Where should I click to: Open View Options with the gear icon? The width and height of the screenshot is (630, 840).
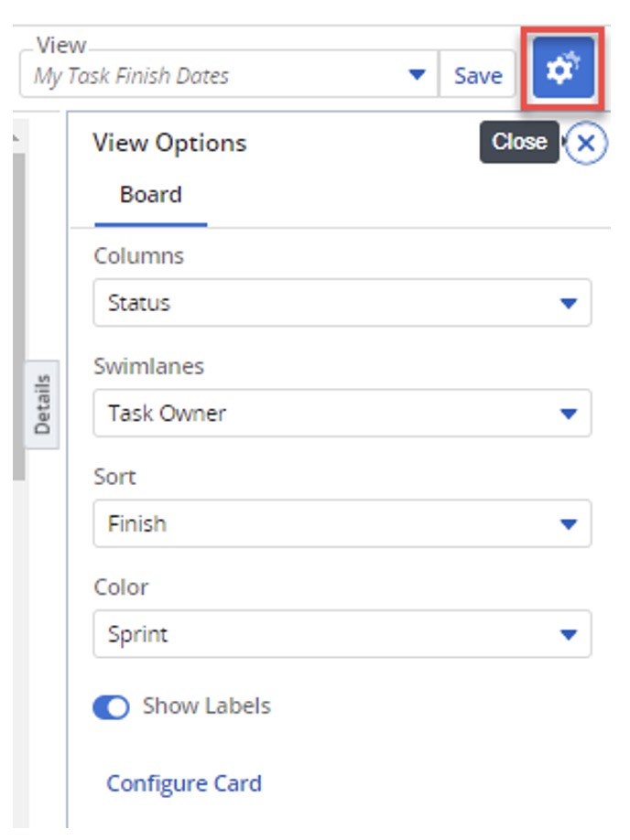[563, 68]
